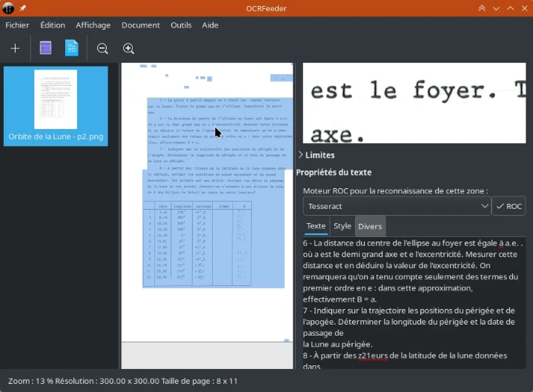Switch to the Style tab

[x=342, y=226]
